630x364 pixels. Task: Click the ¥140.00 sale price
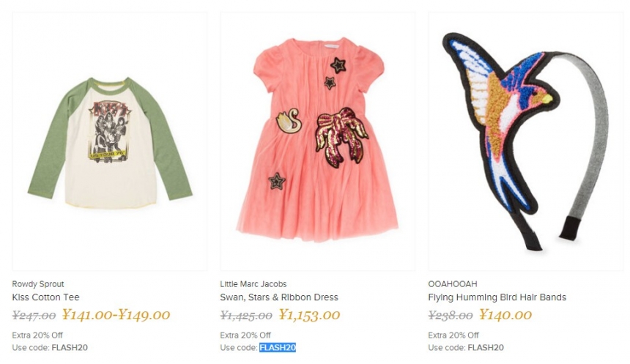[505, 316]
